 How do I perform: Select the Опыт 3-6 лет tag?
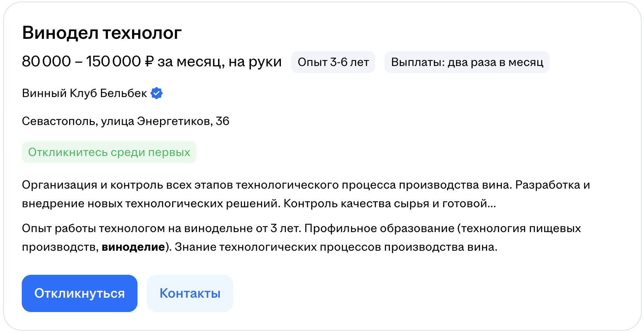(x=333, y=62)
